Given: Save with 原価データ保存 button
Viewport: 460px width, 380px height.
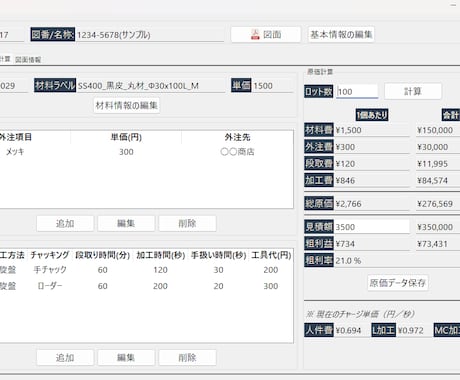Looking at the screenshot, I should (x=398, y=283).
